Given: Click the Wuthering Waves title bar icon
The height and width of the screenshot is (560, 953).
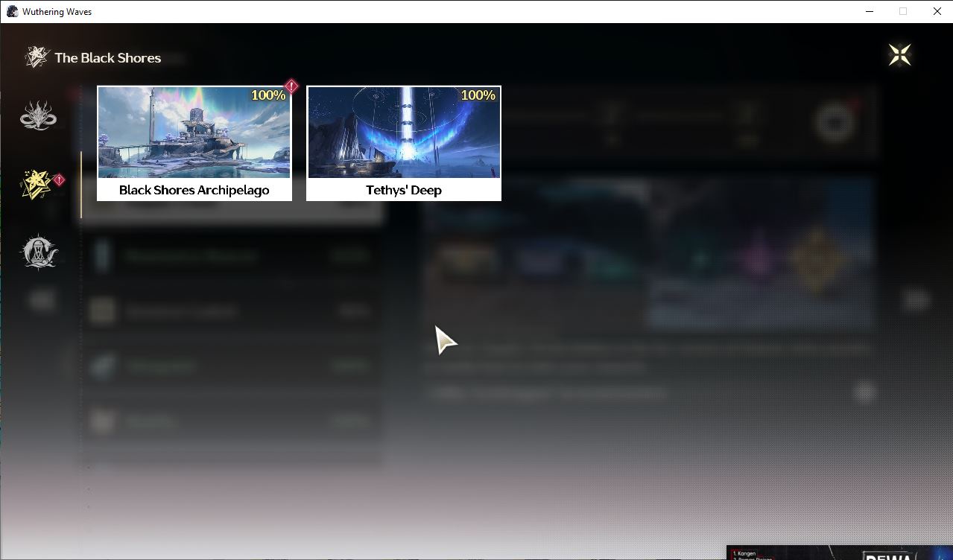Looking at the screenshot, I should [12, 11].
